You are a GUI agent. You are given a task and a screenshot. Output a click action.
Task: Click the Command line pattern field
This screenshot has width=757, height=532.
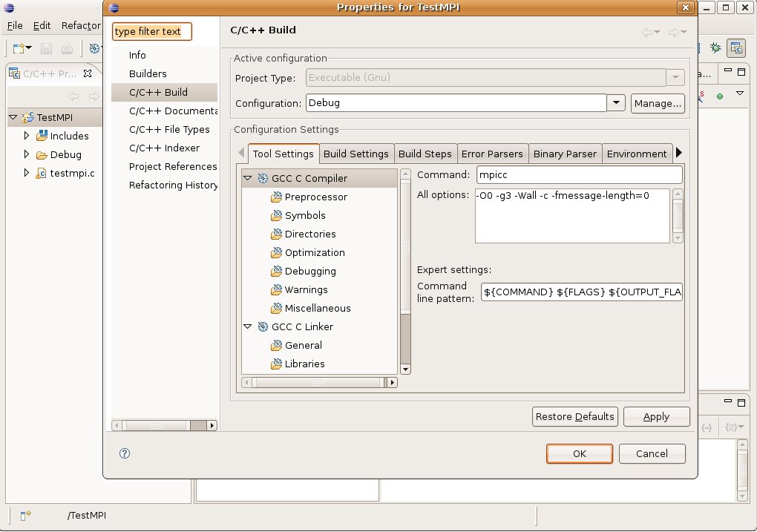(x=582, y=292)
